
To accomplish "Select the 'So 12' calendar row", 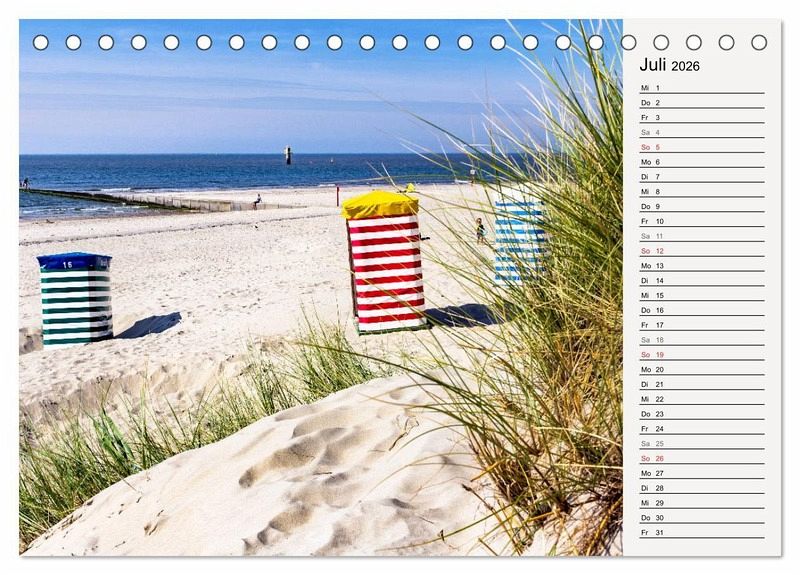I will click(702, 251).
